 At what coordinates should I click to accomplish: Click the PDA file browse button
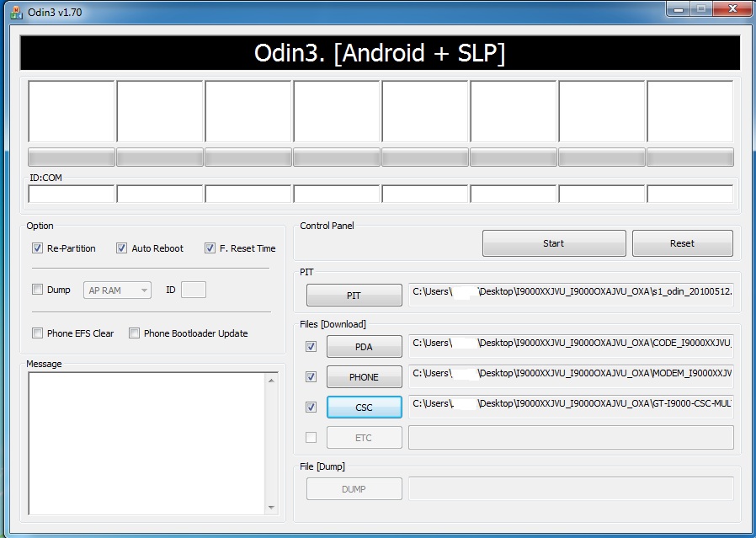[364, 347]
